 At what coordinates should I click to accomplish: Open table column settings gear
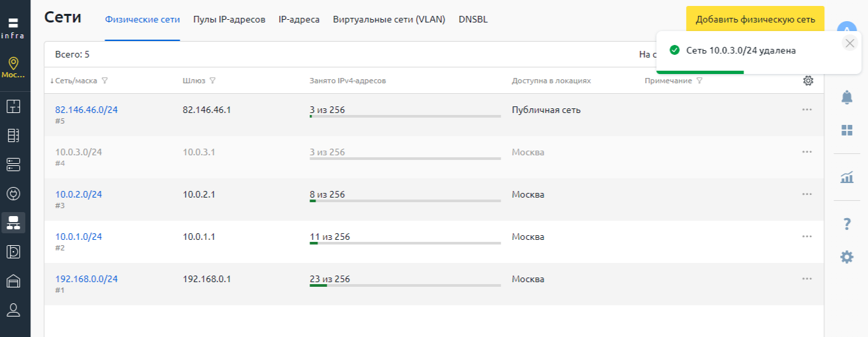click(x=808, y=81)
